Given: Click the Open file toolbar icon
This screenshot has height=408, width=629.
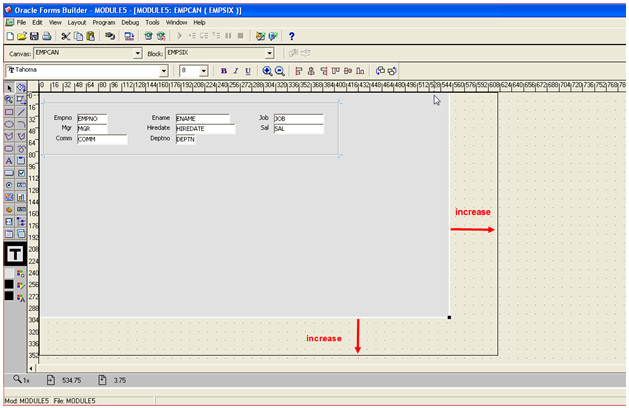Looking at the screenshot, I should [x=22, y=36].
